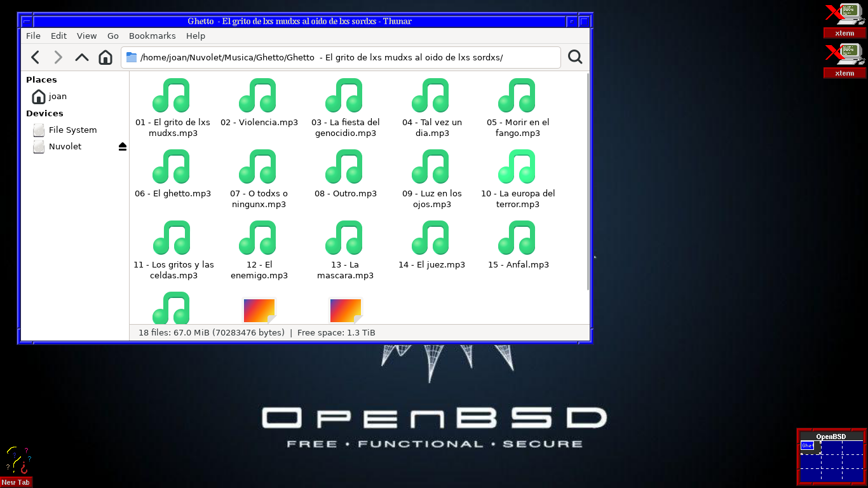Click the path location bar

(x=341, y=57)
